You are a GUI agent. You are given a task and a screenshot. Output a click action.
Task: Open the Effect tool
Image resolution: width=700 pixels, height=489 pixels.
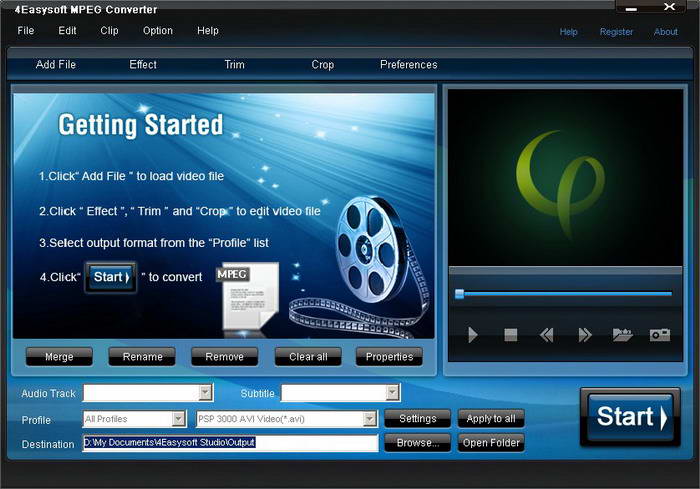click(143, 64)
